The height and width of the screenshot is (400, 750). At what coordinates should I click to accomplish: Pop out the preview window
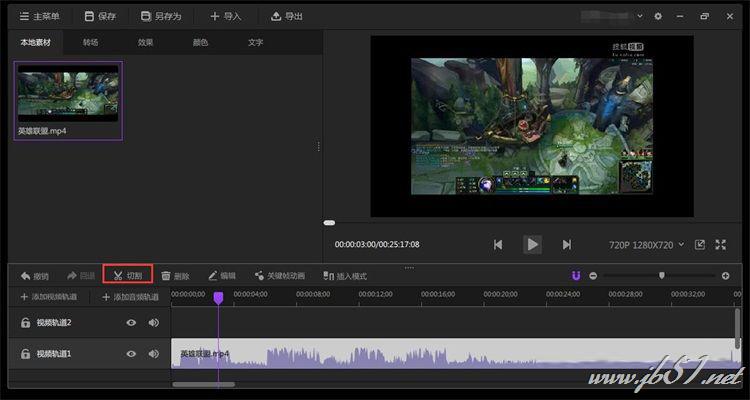click(x=699, y=244)
